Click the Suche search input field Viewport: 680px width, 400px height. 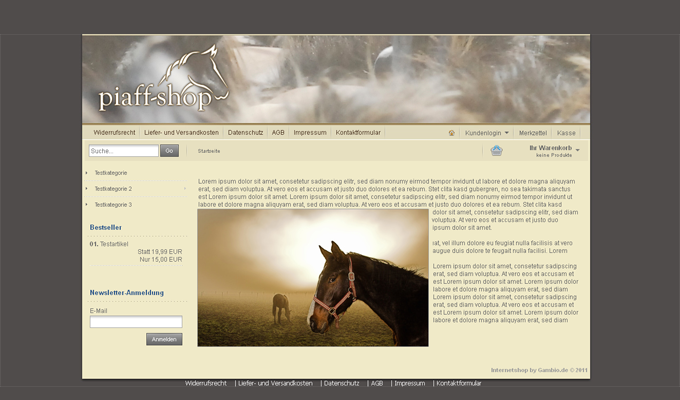[123, 151]
